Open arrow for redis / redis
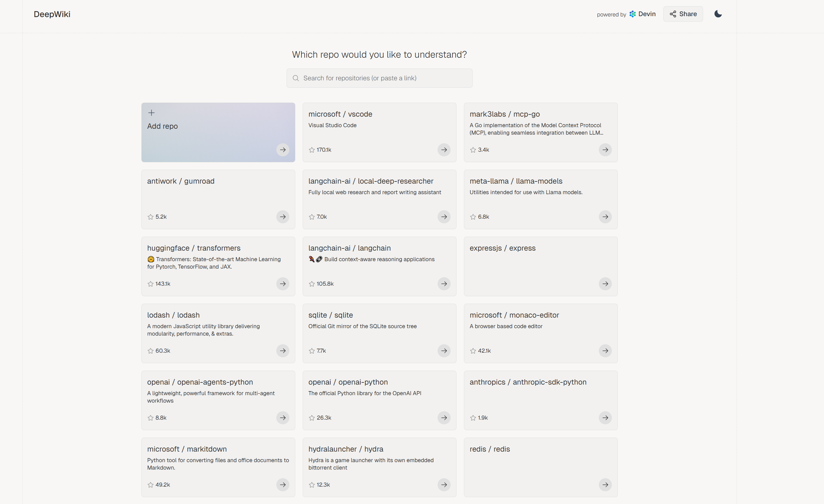This screenshot has height=504, width=824. [605, 484]
